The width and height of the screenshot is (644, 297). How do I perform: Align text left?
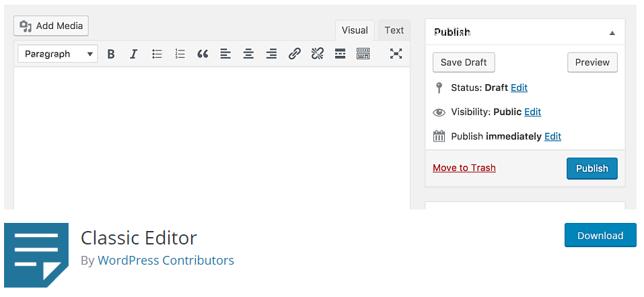click(225, 54)
